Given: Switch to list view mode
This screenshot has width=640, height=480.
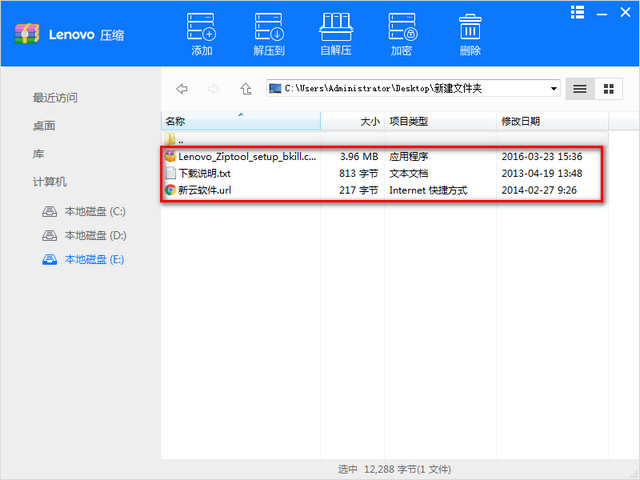Looking at the screenshot, I should (580, 89).
